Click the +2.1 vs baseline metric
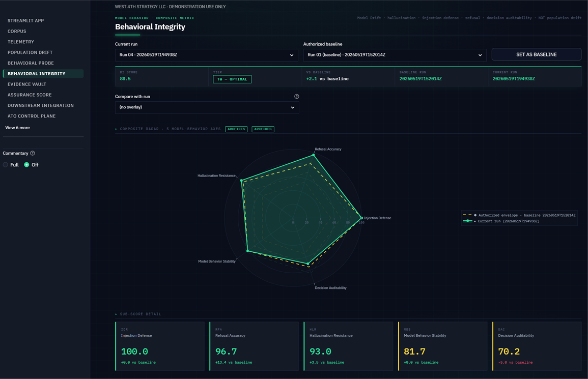 click(327, 79)
